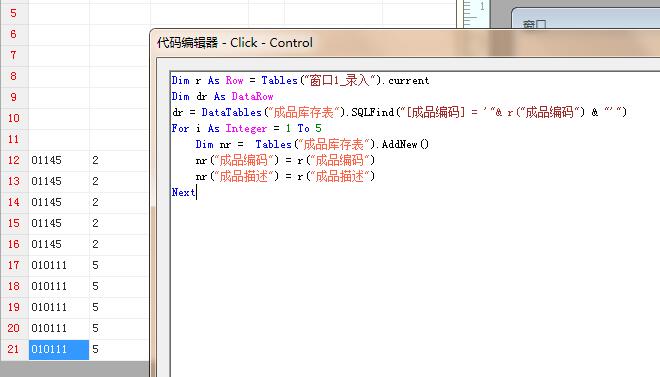660x377 pixels.
Task: Click the SQLFind code line
Action: [399, 112]
